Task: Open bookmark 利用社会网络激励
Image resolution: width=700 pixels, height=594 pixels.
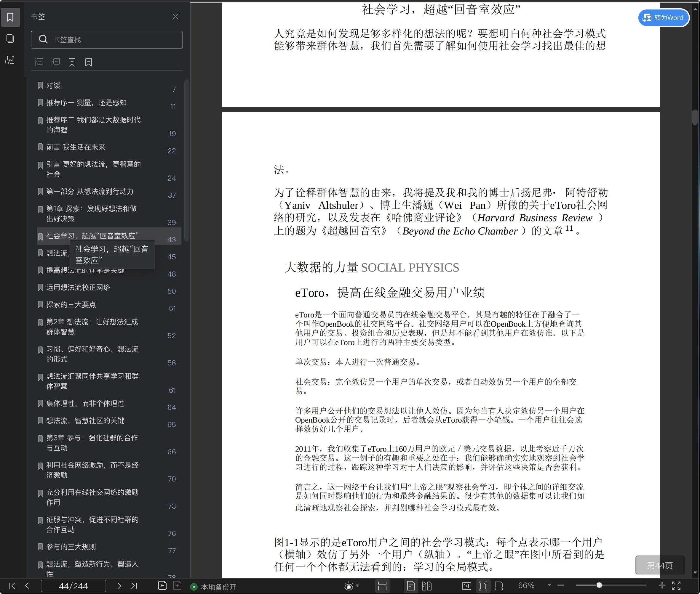Action: click(x=108, y=471)
